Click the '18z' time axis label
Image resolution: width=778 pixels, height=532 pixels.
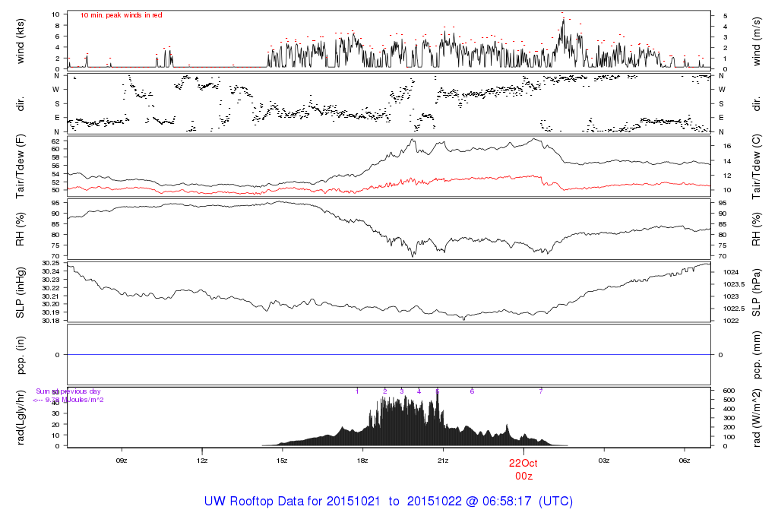click(x=362, y=461)
